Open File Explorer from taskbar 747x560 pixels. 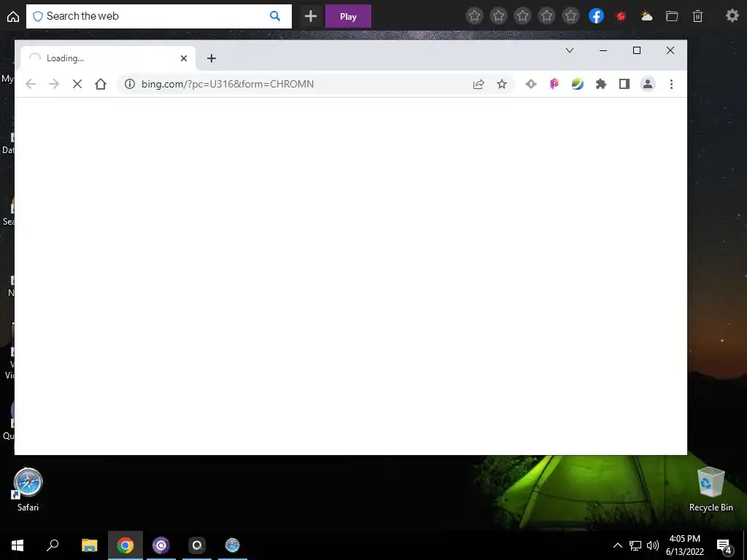pyautogui.click(x=89, y=545)
